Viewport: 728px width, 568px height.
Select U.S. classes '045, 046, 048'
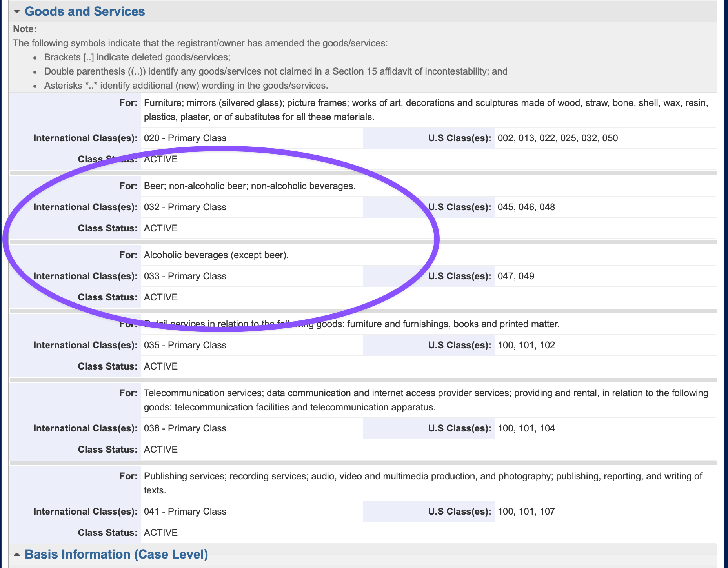[x=526, y=207]
